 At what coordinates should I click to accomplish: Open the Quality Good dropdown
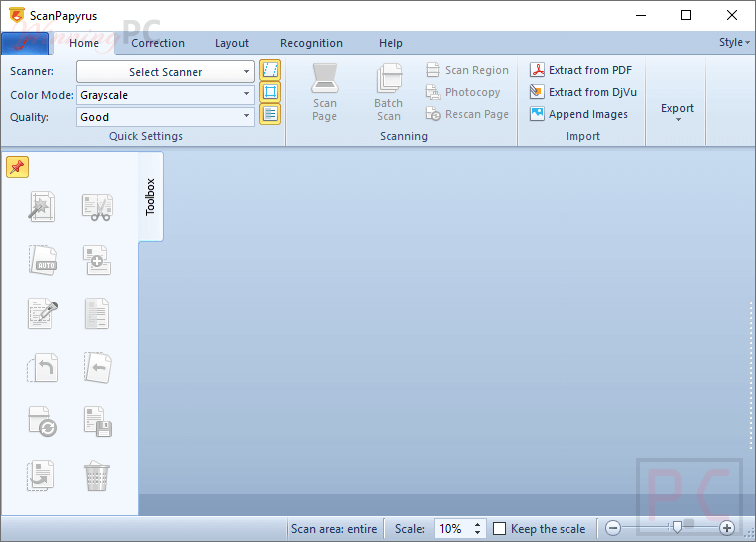coord(166,117)
